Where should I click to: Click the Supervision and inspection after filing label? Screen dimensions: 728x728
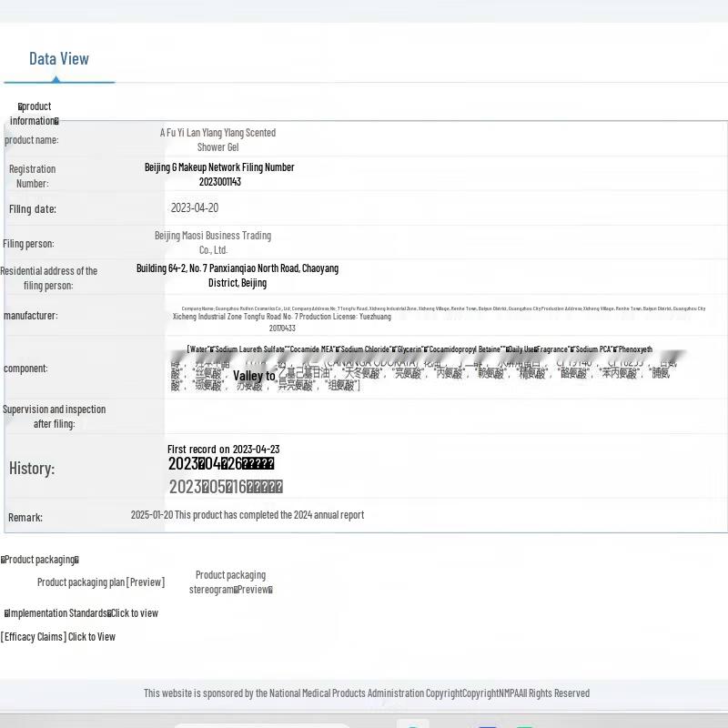point(54,417)
